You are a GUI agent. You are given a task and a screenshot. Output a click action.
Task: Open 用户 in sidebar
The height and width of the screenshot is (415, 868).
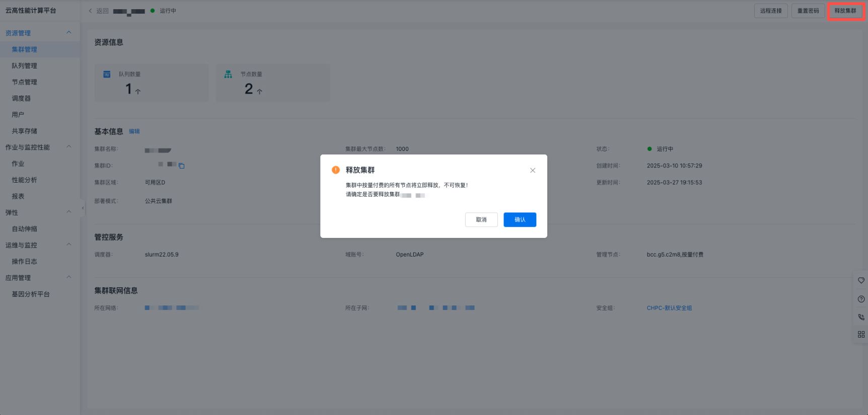[x=40, y=115]
